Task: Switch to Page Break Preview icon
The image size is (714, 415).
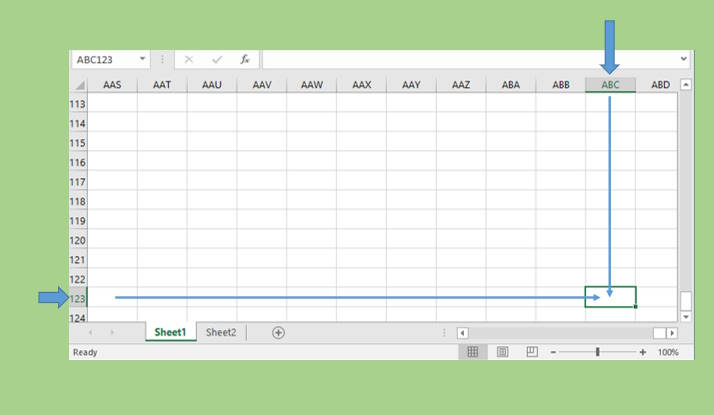Action: click(x=532, y=352)
